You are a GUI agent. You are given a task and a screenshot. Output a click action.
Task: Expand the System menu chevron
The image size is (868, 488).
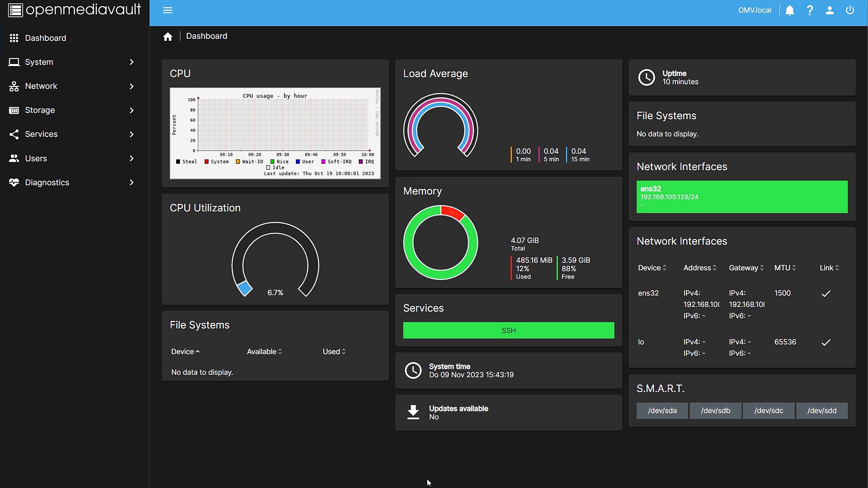(131, 62)
